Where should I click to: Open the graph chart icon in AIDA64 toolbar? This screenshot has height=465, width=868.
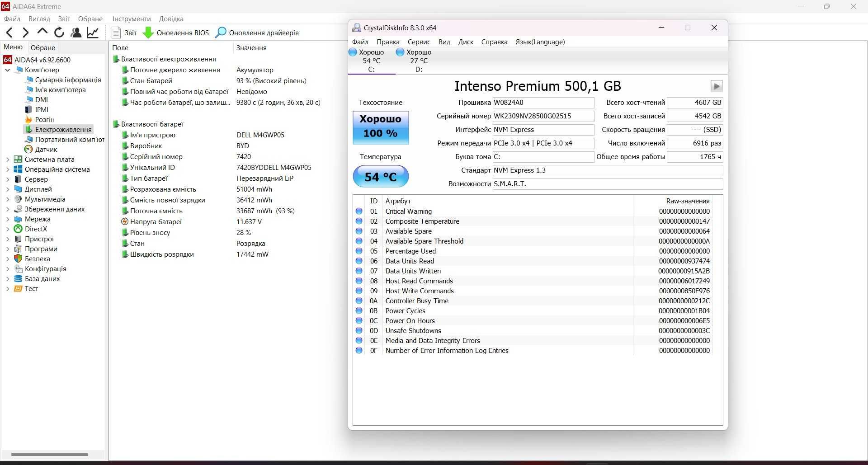93,33
